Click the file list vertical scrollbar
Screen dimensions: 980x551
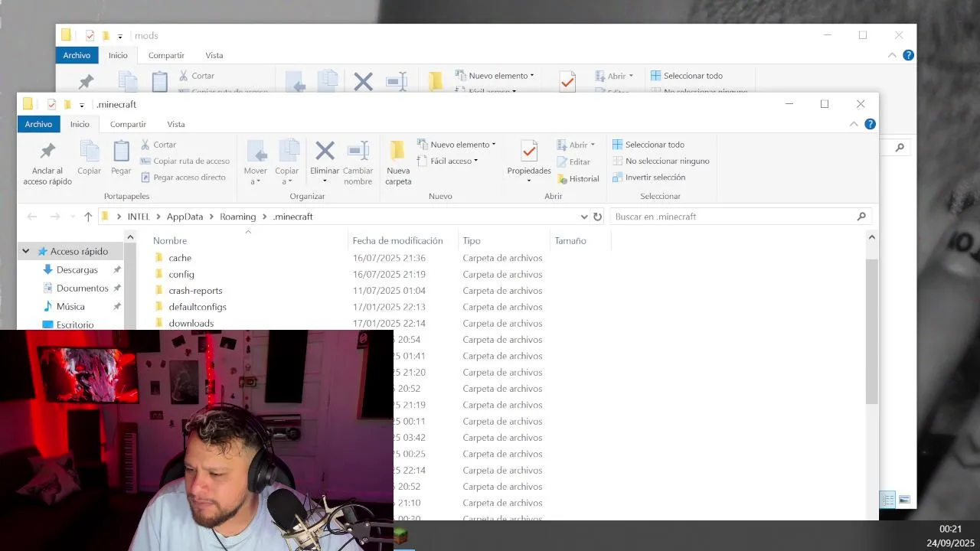pos(872,331)
